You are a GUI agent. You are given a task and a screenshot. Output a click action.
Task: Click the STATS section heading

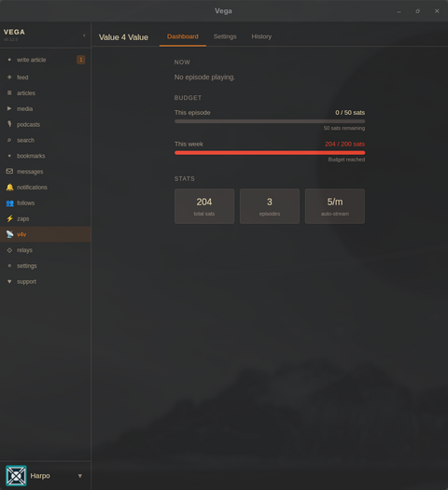(x=184, y=179)
